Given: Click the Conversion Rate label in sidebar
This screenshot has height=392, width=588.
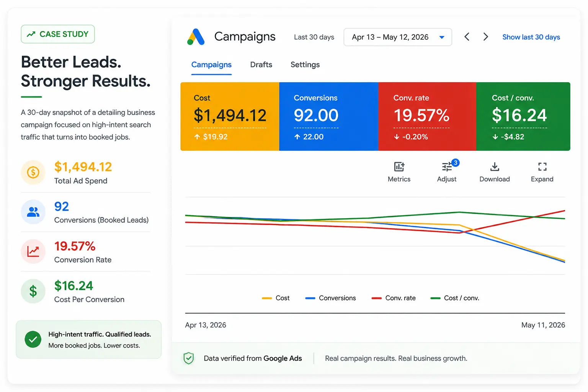Looking at the screenshot, I should (x=83, y=260).
